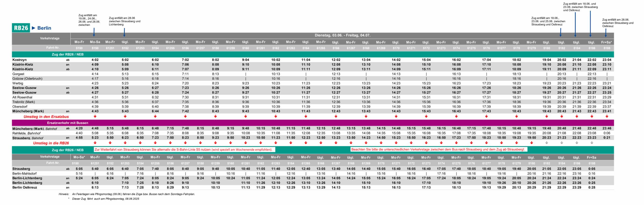Image resolution: width=644 pixels, height=205 pixels.
Task: Click the note about cancellations on 19.06., 24.06., 26.06.
Action: [x=89, y=20]
